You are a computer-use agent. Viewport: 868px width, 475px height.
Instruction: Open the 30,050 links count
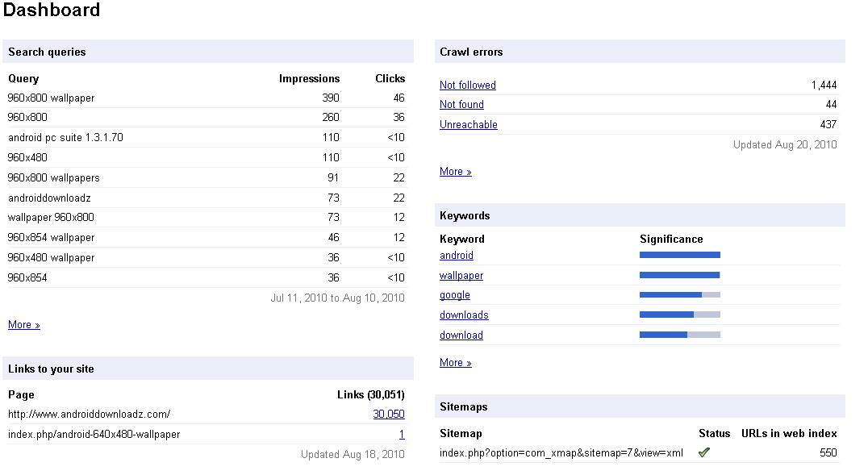tap(389, 415)
